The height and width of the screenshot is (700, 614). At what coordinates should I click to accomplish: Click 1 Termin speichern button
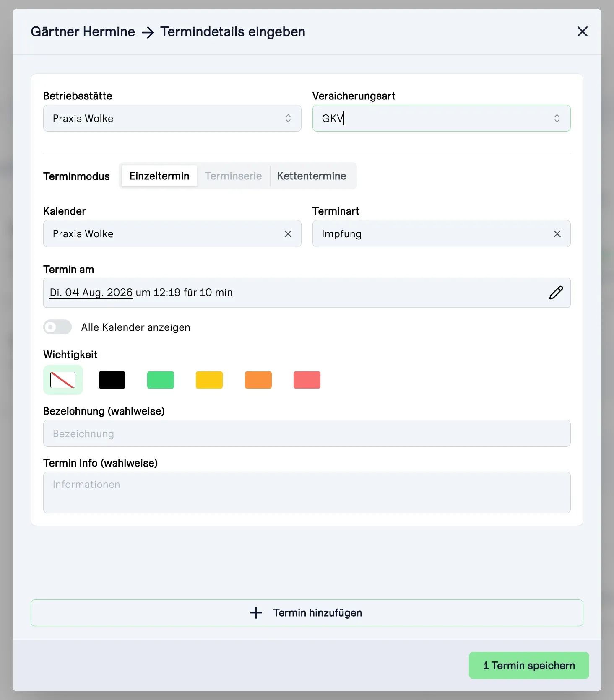click(529, 665)
